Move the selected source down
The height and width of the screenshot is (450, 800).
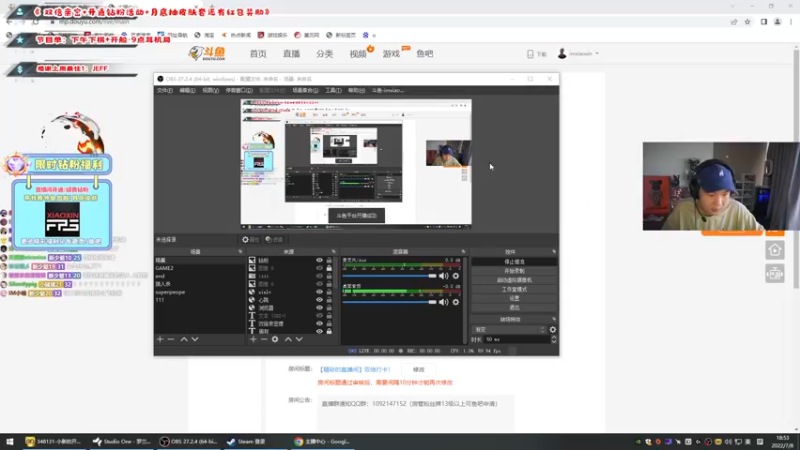click(x=299, y=339)
